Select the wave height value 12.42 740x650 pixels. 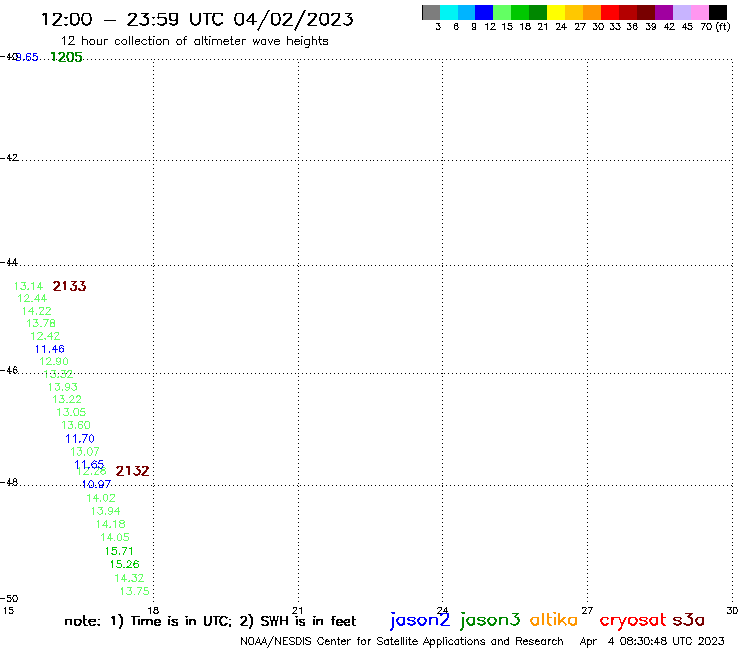[x=45, y=336]
